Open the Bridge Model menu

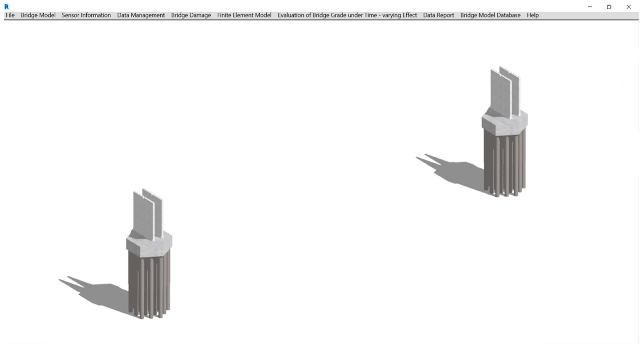pyautogui.click(x=38, y=15)
